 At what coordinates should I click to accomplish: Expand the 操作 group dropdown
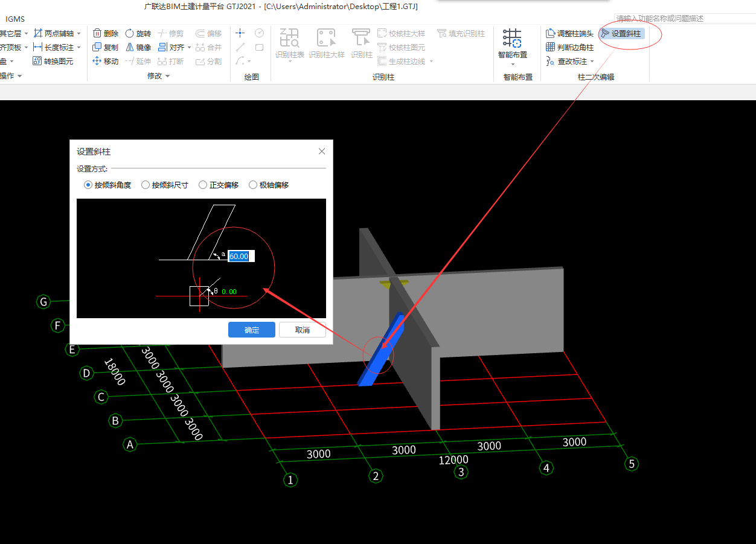click(20, 76)
